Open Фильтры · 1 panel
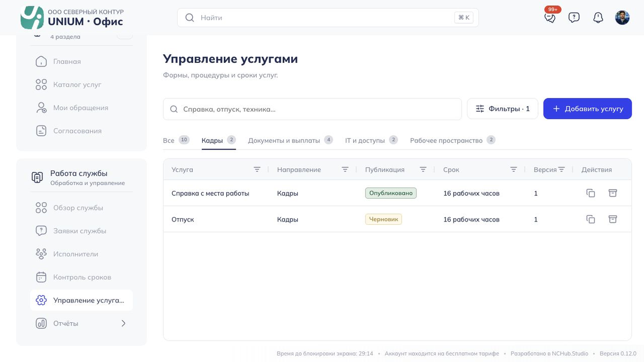 (x=502, y=109)
